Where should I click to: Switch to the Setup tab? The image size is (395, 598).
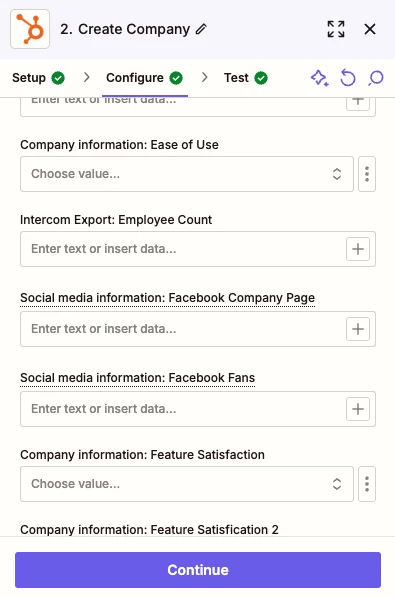coord(38,78)
